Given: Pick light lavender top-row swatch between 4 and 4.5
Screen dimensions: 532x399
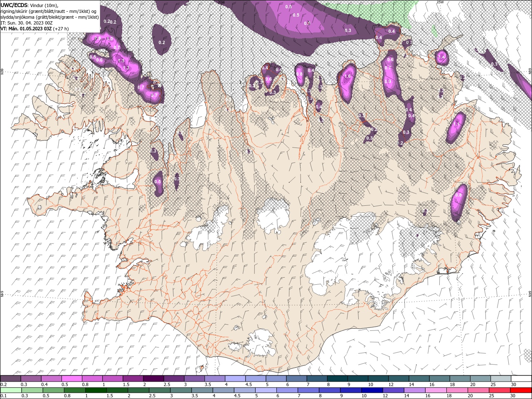Looking at the screenshot, I should coord(235,379).
